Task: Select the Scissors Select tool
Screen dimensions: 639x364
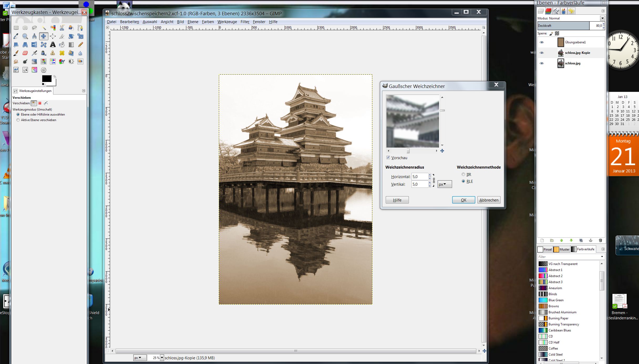Action: (x=62, y=28)
